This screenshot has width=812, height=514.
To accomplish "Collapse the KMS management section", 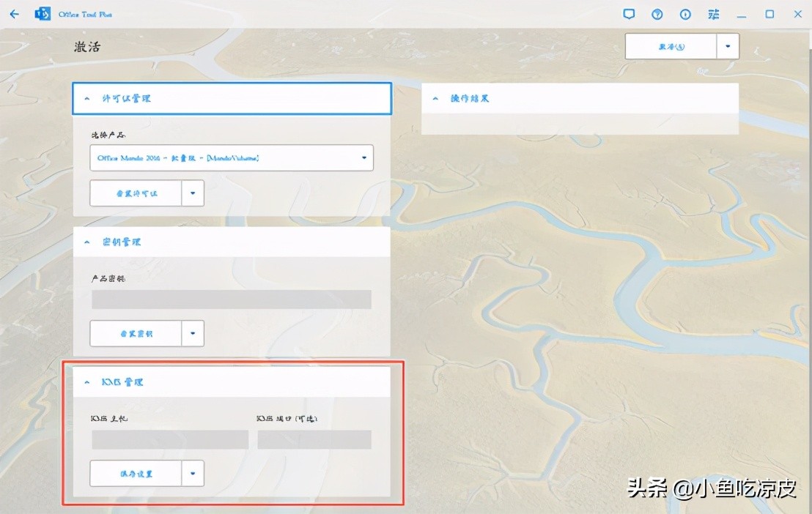I will 232,382.
